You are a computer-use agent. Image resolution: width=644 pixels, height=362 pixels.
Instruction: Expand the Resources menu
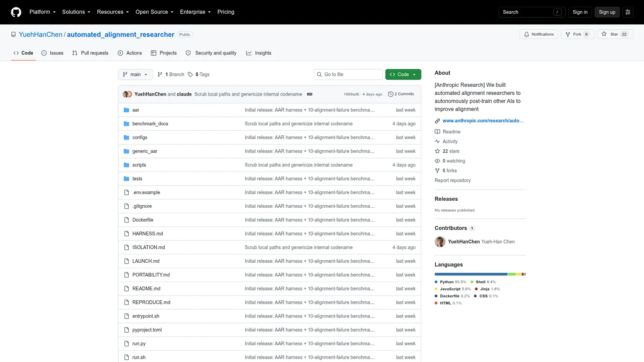click(x=113, y=12)
